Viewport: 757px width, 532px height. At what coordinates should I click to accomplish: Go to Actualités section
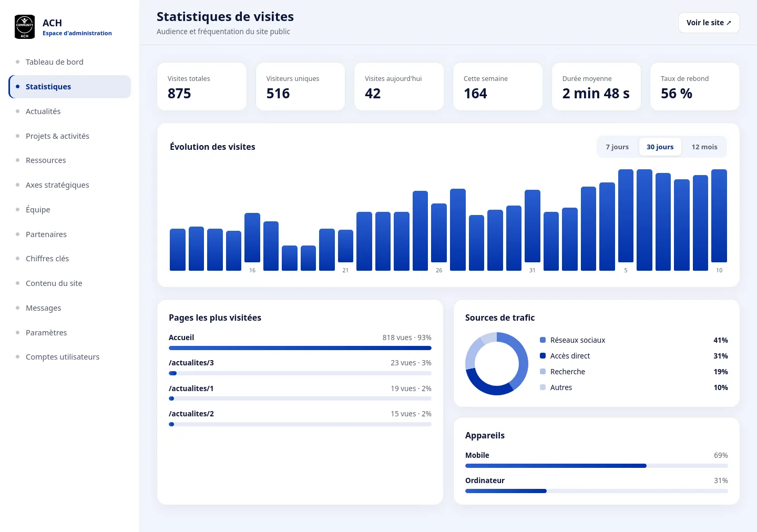69,111
